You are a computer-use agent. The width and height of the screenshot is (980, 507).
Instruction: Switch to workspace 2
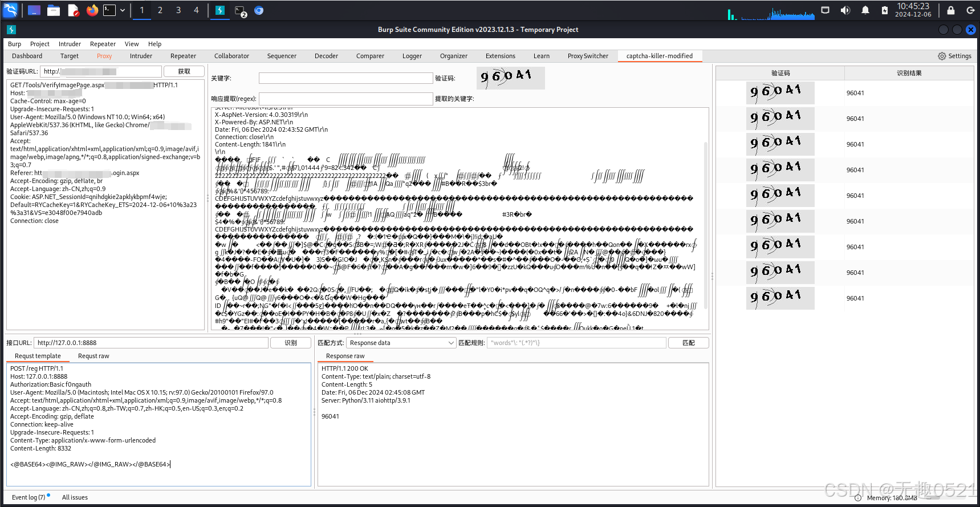(160, 10)
